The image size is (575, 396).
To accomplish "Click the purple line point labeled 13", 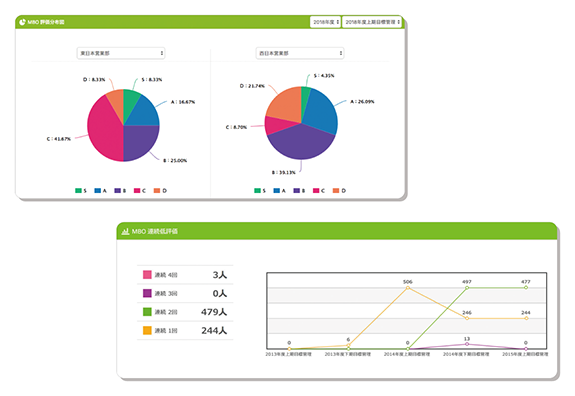I will (467, 344).
